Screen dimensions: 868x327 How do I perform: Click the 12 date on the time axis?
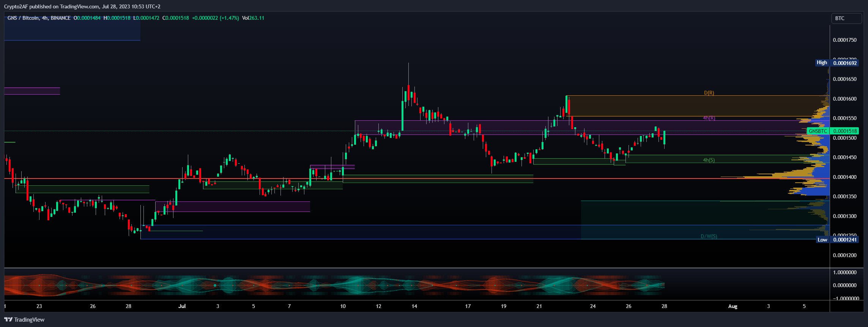(379, 306)
